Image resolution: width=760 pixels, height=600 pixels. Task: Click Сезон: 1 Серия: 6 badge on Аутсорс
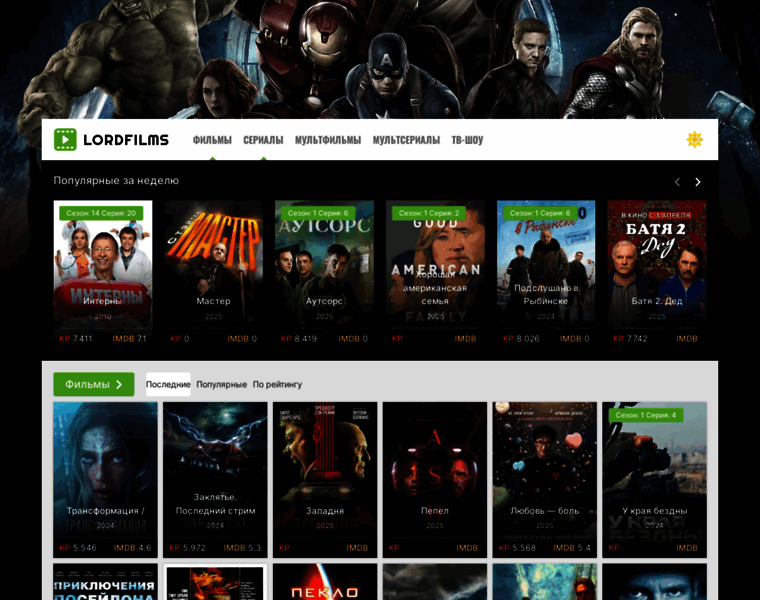point(318,213)
